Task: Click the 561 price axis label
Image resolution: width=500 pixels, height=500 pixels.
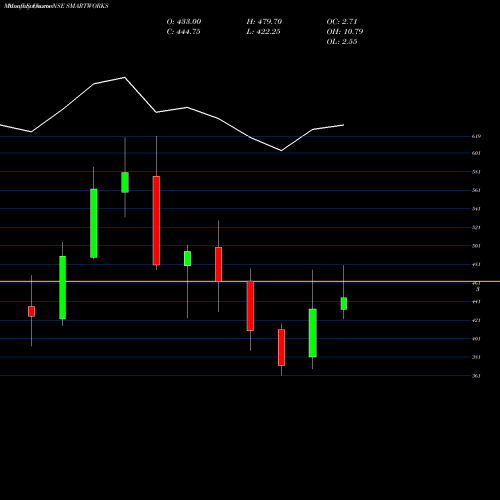Action: tap(476, 190)
